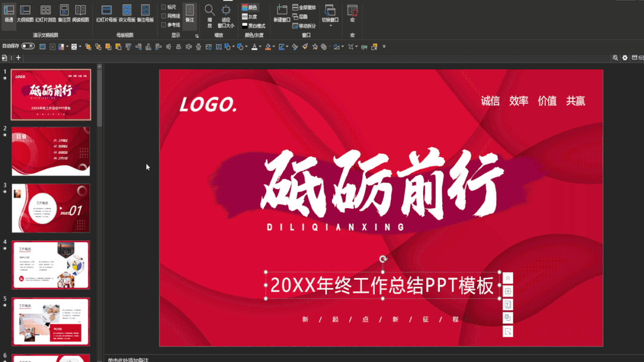Click the crop tool icon

(351, 47)
